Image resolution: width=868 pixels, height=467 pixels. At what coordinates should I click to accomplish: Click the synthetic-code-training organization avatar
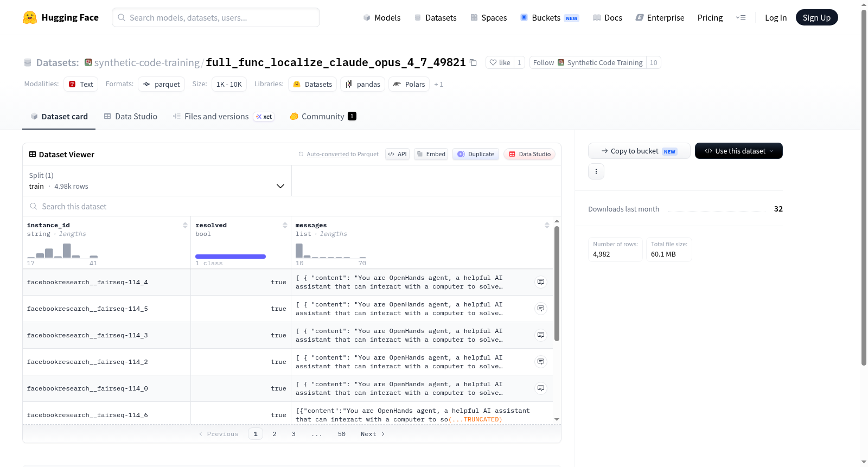tap(88, 62)
